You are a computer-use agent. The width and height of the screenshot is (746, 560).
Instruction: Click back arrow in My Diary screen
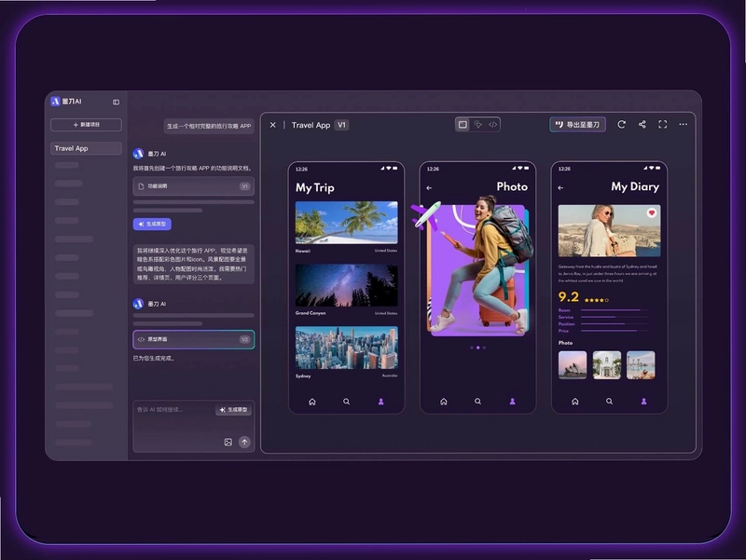pos(560,188)
